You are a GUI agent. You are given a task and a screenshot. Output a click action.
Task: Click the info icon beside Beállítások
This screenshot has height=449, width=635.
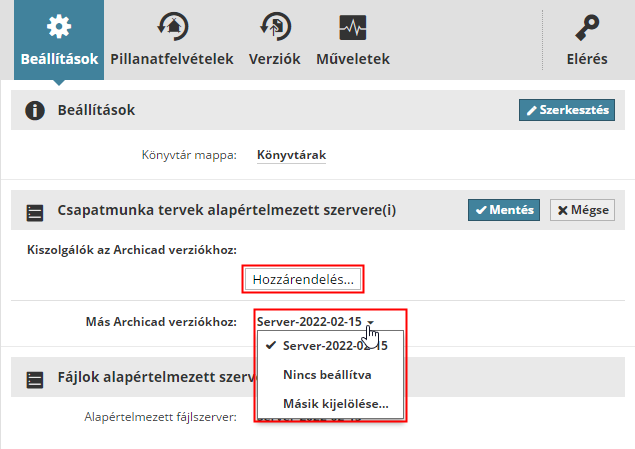pyautogui.click(x=35, y=110)
